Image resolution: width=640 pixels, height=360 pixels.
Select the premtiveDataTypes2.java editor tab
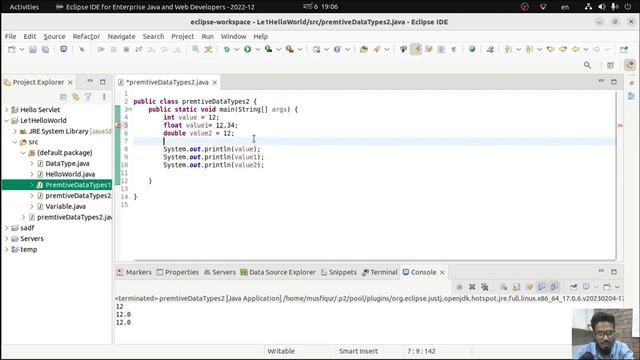(x=167, y=82)
